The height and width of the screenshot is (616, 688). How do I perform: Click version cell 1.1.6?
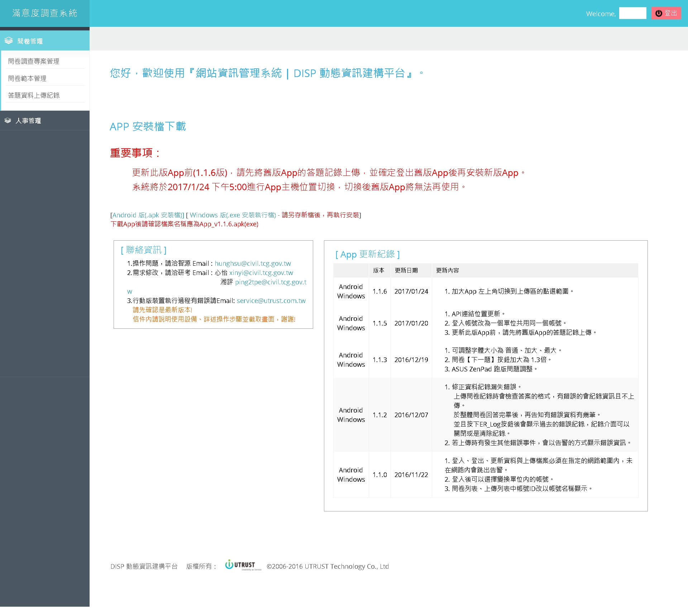coord(380,292)
